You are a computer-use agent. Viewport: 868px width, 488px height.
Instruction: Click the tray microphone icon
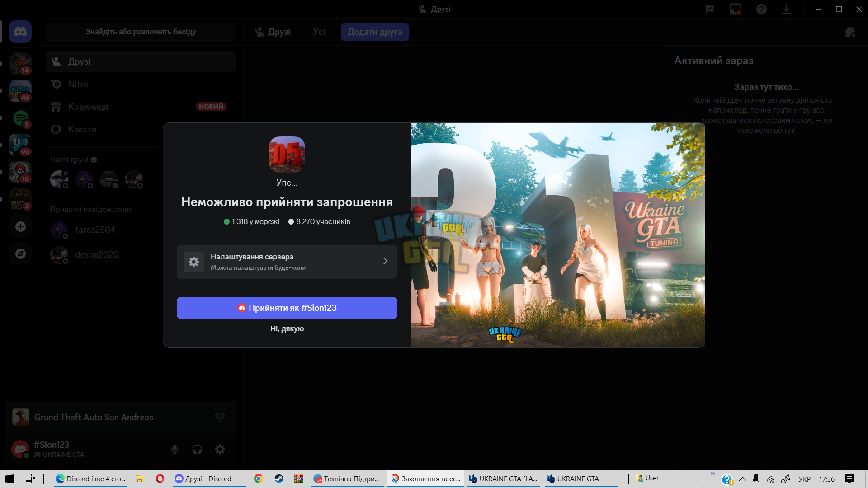pos(756,479)
